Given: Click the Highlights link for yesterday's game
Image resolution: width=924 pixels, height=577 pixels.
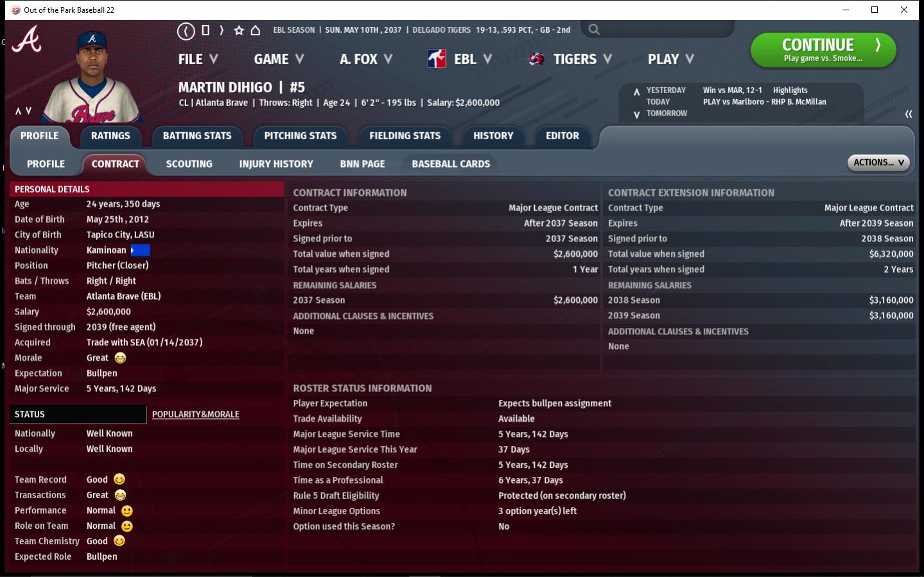Looking at the screenshot, I should [790, 90].
